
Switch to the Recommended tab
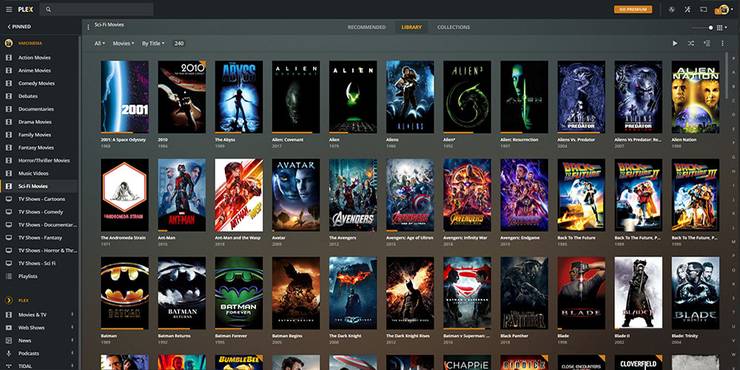coord(367,27)
